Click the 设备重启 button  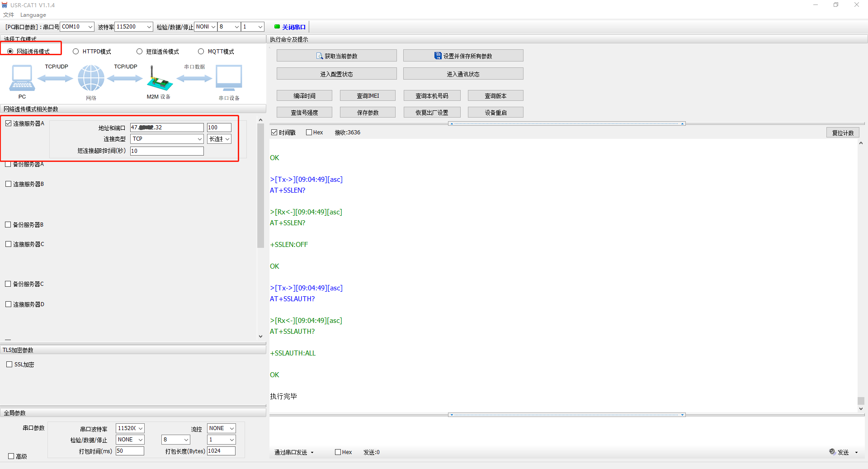click(x=495, y=113)
